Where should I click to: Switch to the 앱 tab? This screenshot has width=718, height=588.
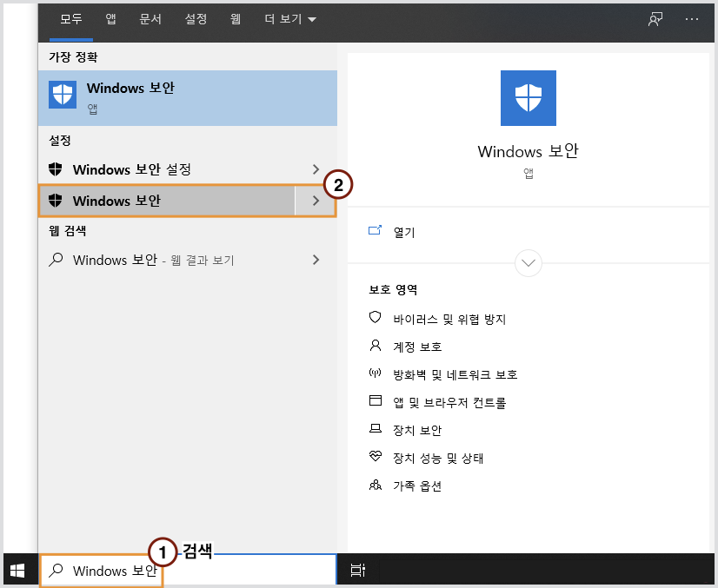[x=110, y=19]
